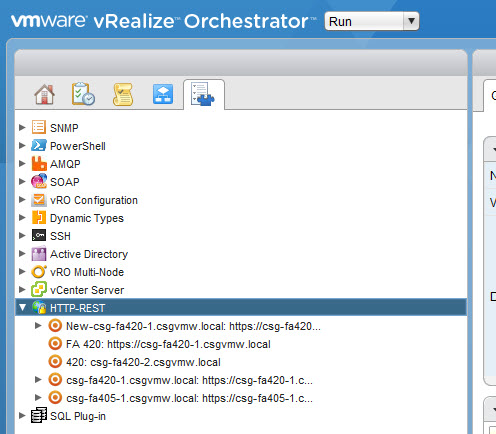Select the Dynamic Types item
496x434 pixels.
pyautogui.click(x=87, y=218)
